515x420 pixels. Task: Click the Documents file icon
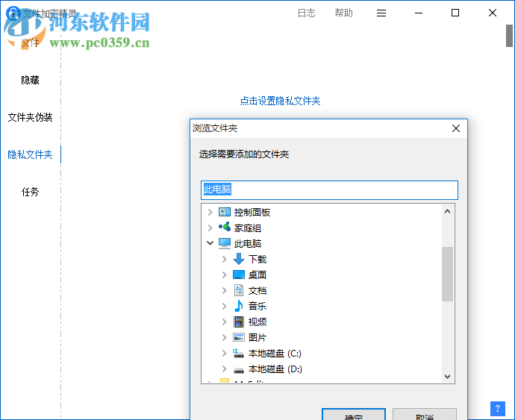(239, 290)
